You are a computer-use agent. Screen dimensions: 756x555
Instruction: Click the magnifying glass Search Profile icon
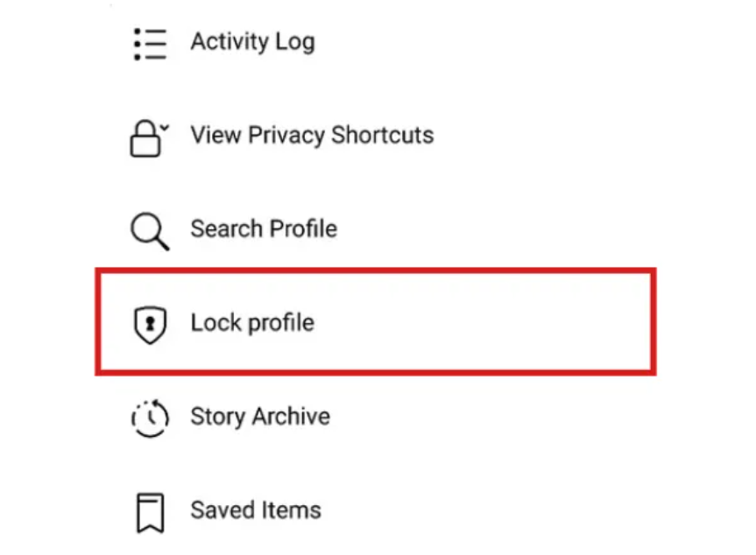click(149, 231)
